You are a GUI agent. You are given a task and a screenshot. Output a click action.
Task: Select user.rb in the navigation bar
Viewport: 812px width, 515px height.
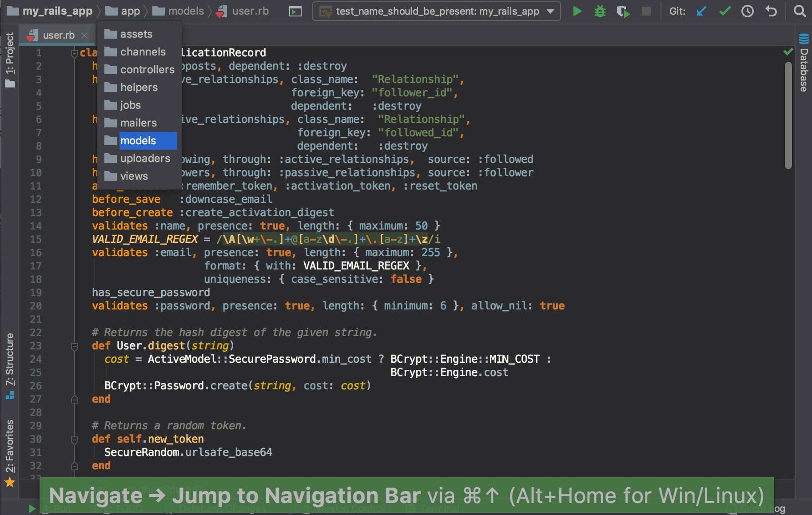(243, 11)
